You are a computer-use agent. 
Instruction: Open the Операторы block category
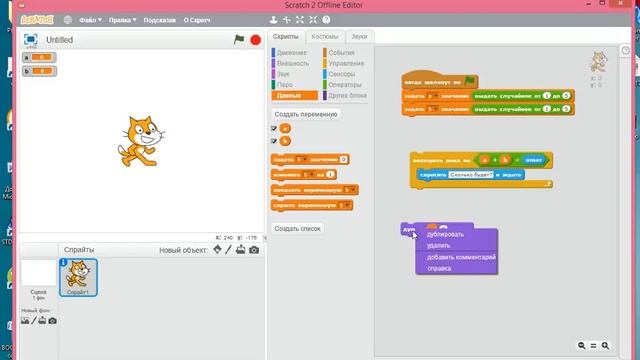point(345,84)
